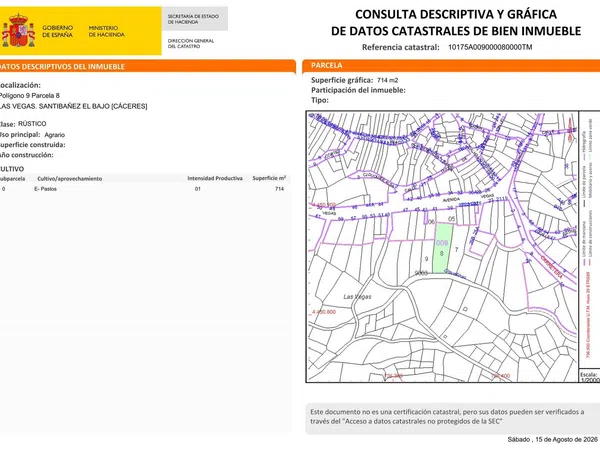Click the 'Superficie gráfica:' label
Image resolution: width=600 pixels, height=450 pixels.
pyautogui.click(x=342, y=80)
